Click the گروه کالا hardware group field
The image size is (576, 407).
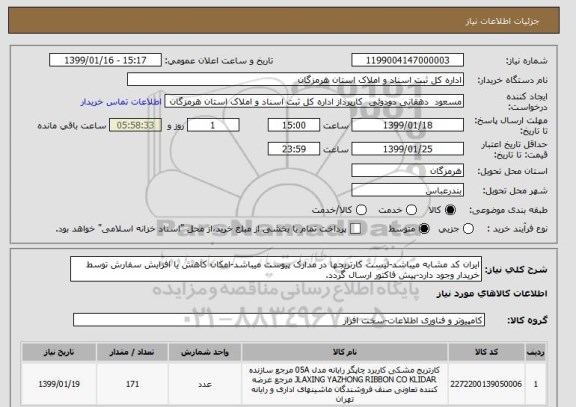pos(279,320)
